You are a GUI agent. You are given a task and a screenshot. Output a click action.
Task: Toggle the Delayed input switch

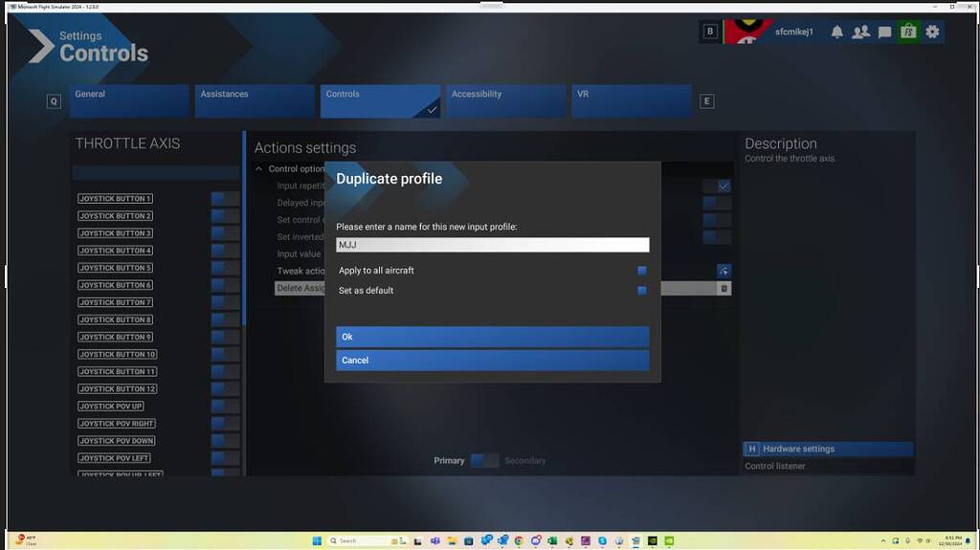[716, 203]
